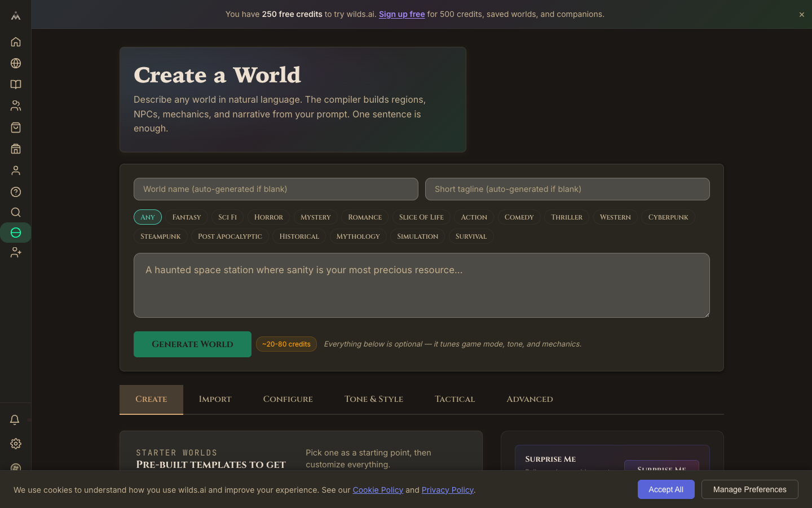Viewport: 812px width, 508px height.
Task: Select the Mythology genre chip
Action: [x=358, y=237]
